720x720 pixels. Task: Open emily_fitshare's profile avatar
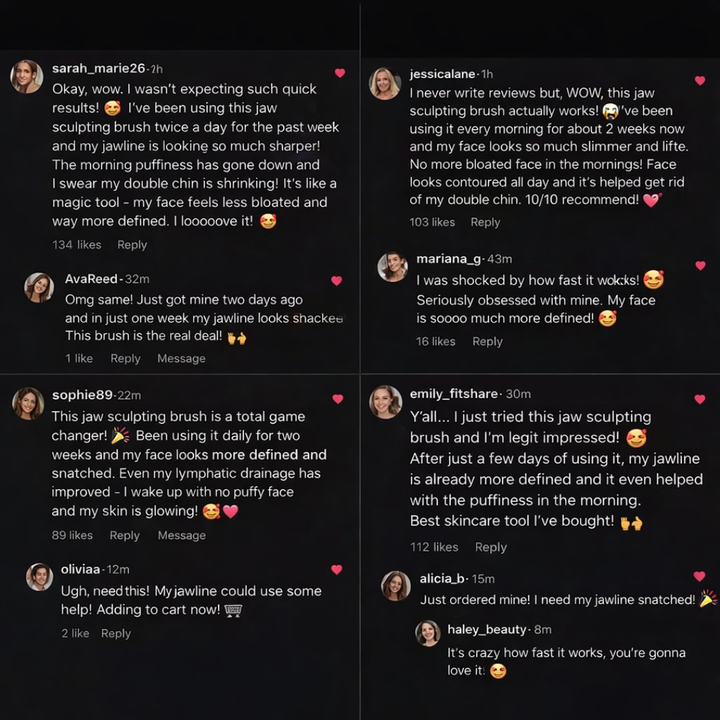[385, 402]
